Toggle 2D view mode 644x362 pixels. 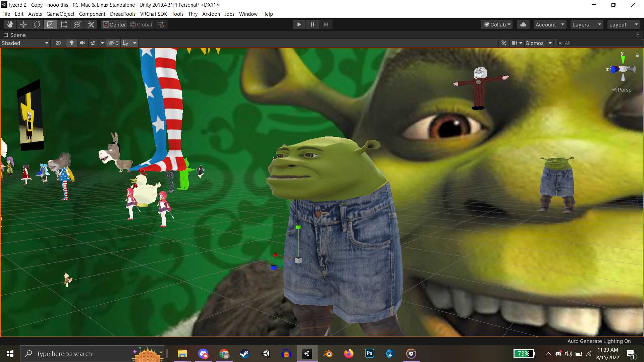click(58, 43)
